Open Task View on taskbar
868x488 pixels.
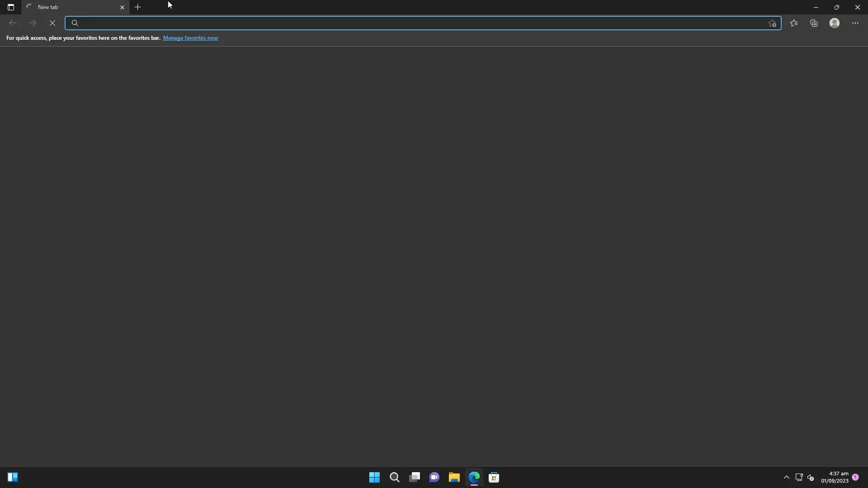coord(415,477)
